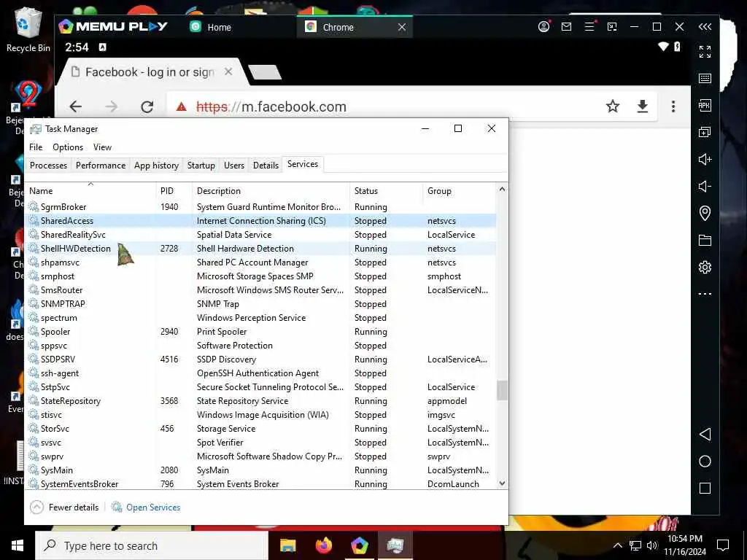The width and height of the screenshot is (747, 560).
Task: Switch to Startup tab
Action: pos(201,166)
